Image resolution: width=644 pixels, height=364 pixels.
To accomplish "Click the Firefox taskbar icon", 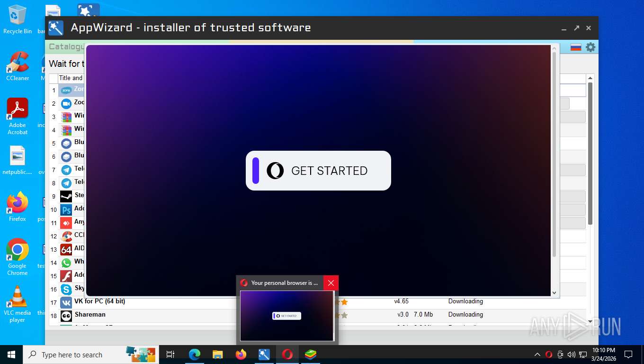I will click(241, 355).
